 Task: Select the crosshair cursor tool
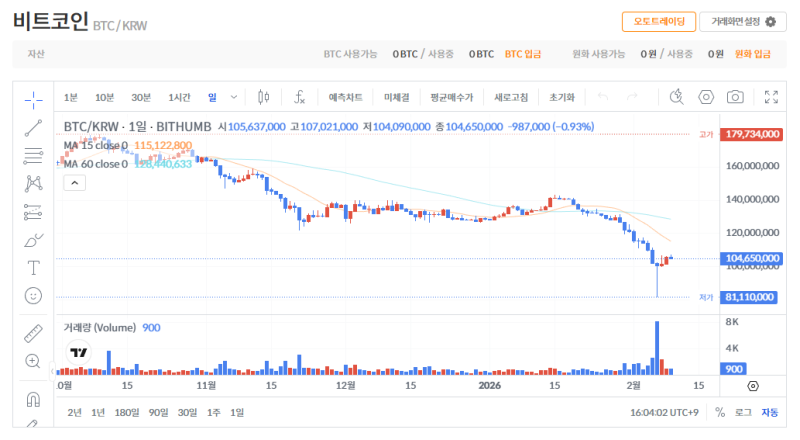(33, 98)
